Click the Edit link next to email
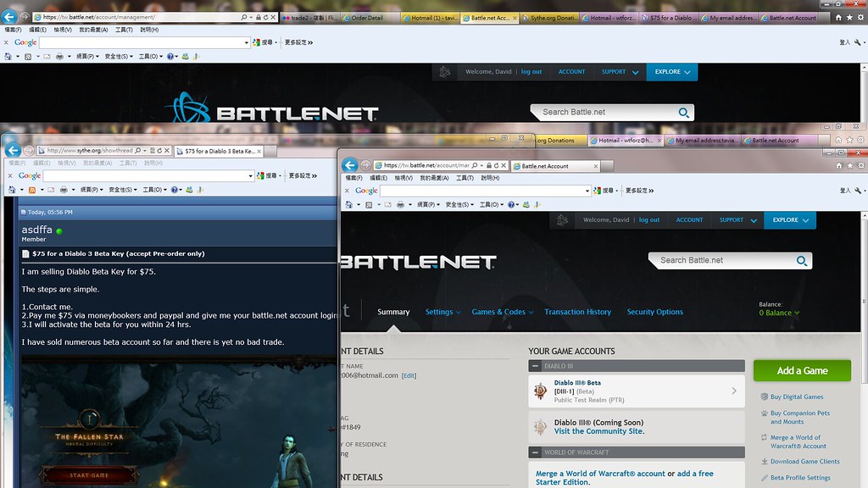 [x=409, y=375]
